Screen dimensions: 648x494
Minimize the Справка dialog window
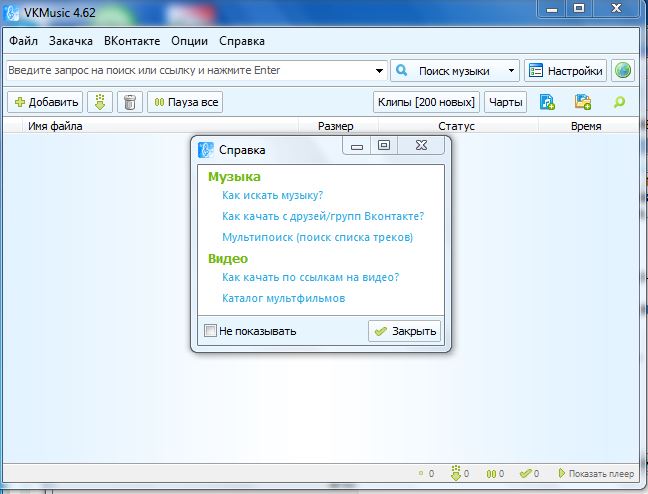pos(357,146)
